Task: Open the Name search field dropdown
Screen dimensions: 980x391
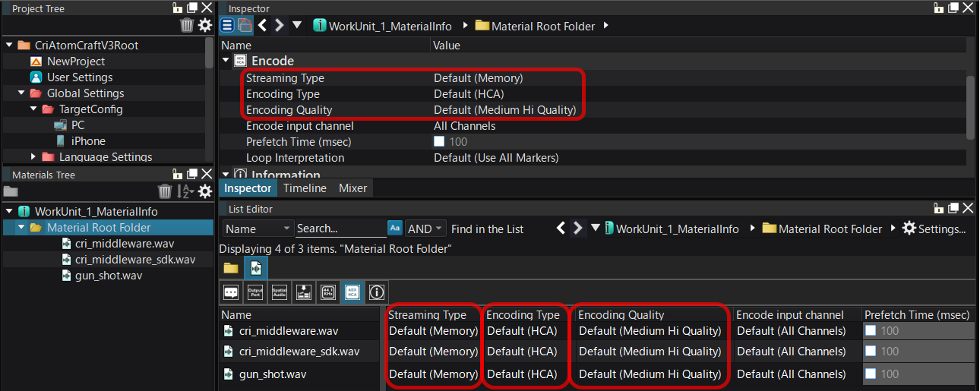Action: tap(258, 228)
